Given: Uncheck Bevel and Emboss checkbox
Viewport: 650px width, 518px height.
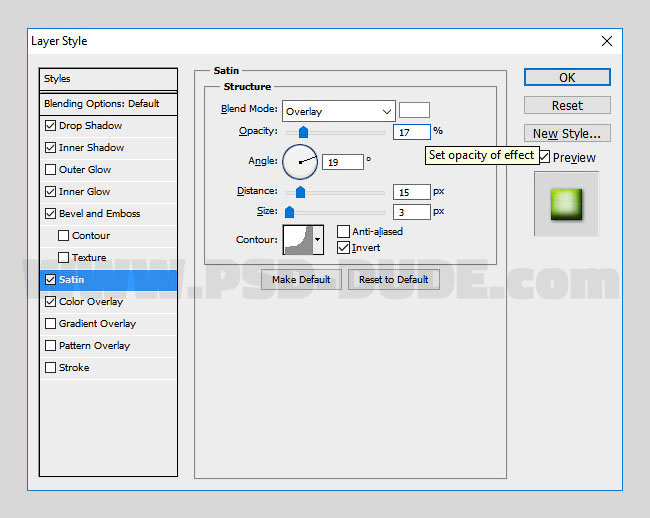Looking at the screenshot, I should click(x=50, y=213).
